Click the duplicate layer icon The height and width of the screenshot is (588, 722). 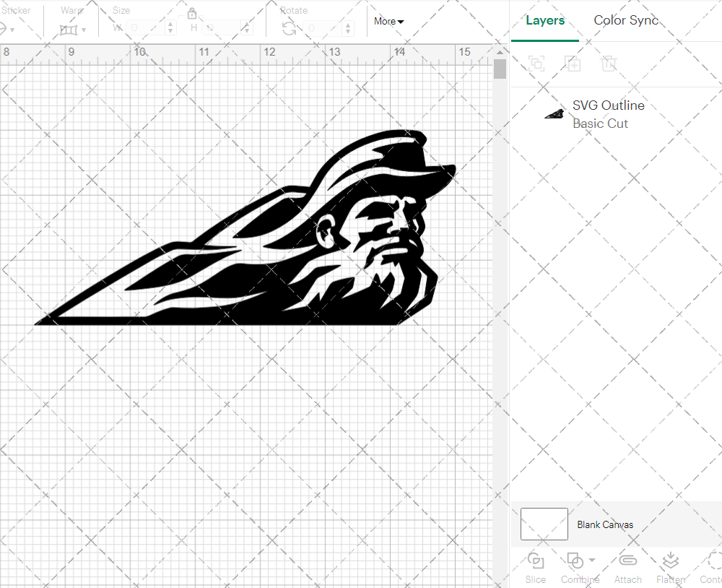[x=573, y=64]
